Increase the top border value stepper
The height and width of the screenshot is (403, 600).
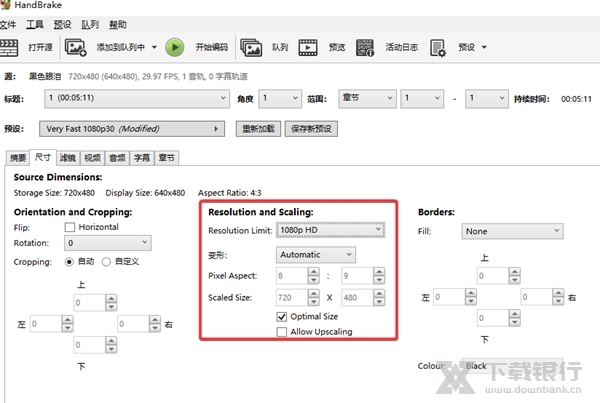[515, 272]
